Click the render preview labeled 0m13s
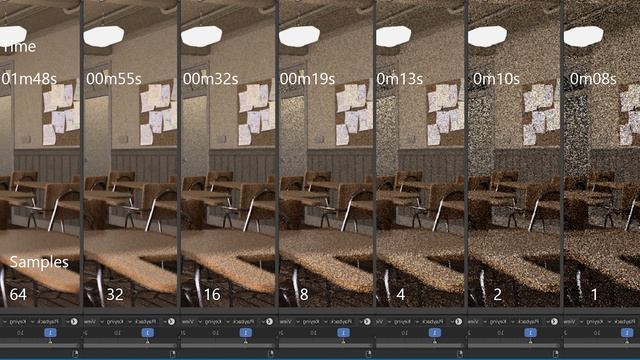640x360 pixels. pyautogui.click(x=420, y=153)
